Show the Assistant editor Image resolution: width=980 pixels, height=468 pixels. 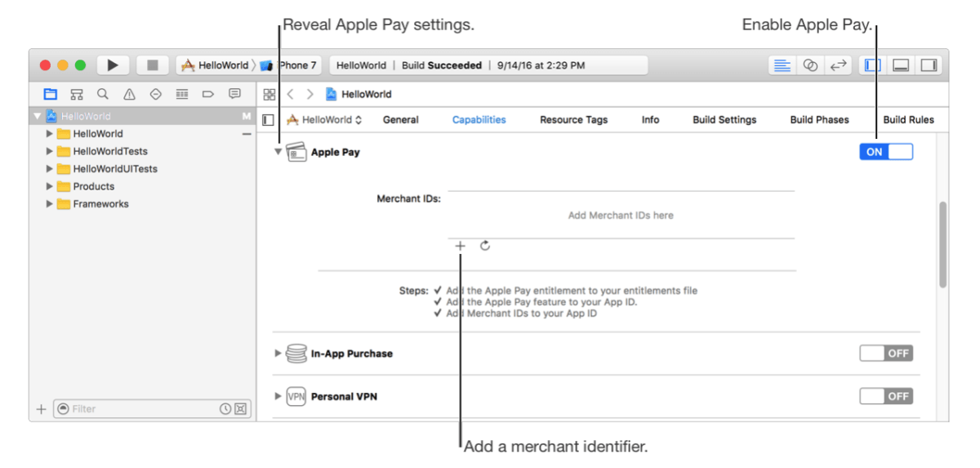pos(810,65)
